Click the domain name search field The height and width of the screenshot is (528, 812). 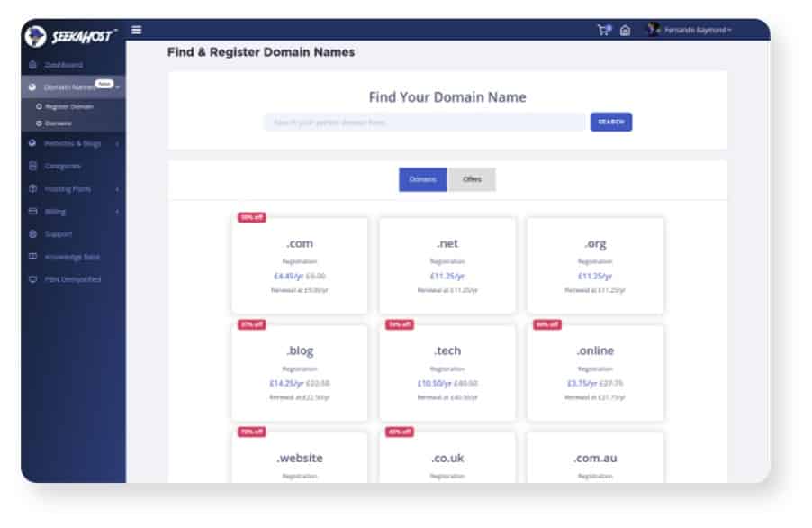(x=425, y=123)
